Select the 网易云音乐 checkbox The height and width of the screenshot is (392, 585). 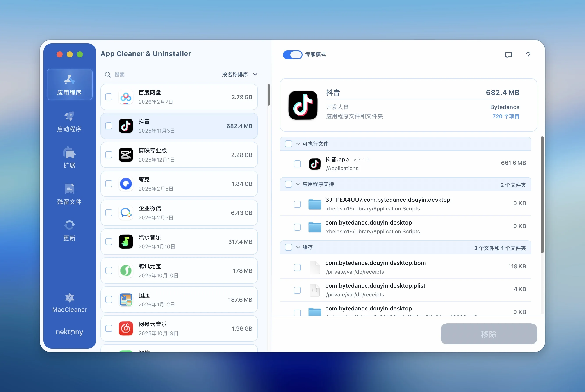[x=109, y=328]
